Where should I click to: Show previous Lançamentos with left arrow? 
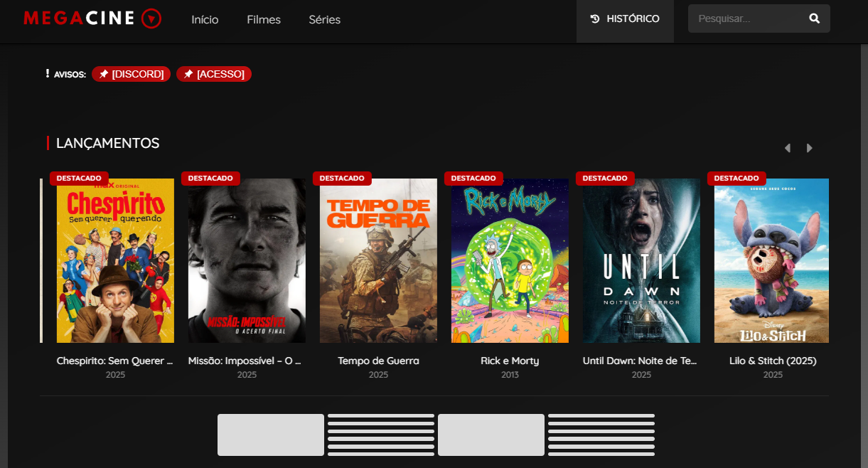coord(787,148)
